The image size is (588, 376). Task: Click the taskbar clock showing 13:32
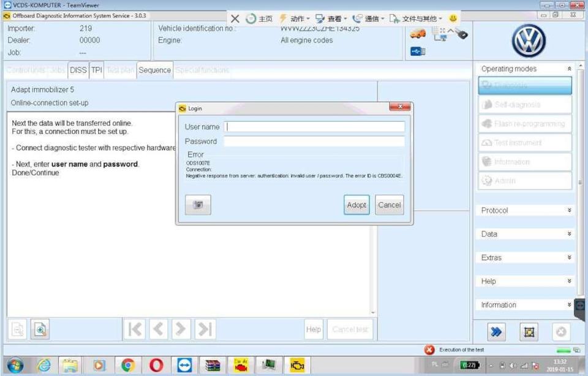[559, 365]
